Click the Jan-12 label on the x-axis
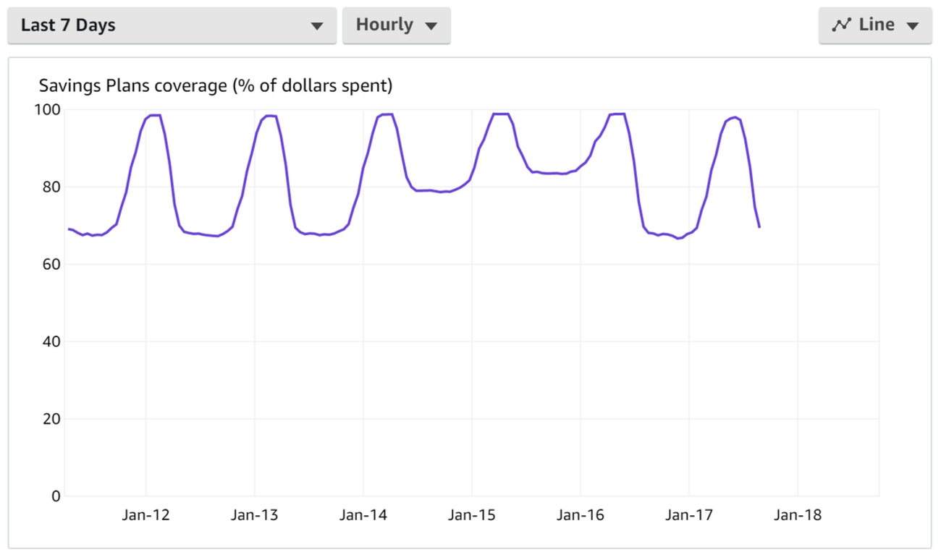This screenshot has width=941, height=560. click(146, 516)
